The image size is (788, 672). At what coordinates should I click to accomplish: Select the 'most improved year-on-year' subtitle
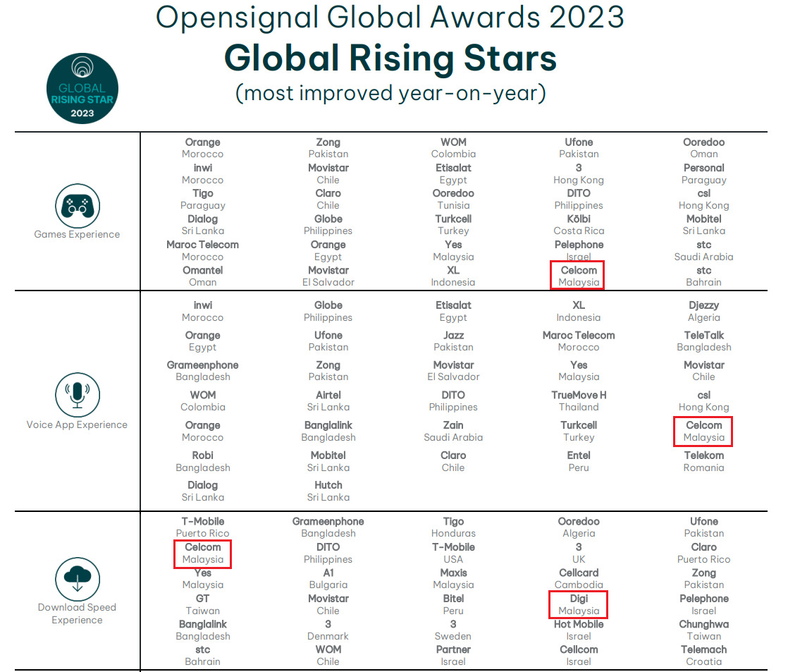pyautogui.click(x=390, y=92)
